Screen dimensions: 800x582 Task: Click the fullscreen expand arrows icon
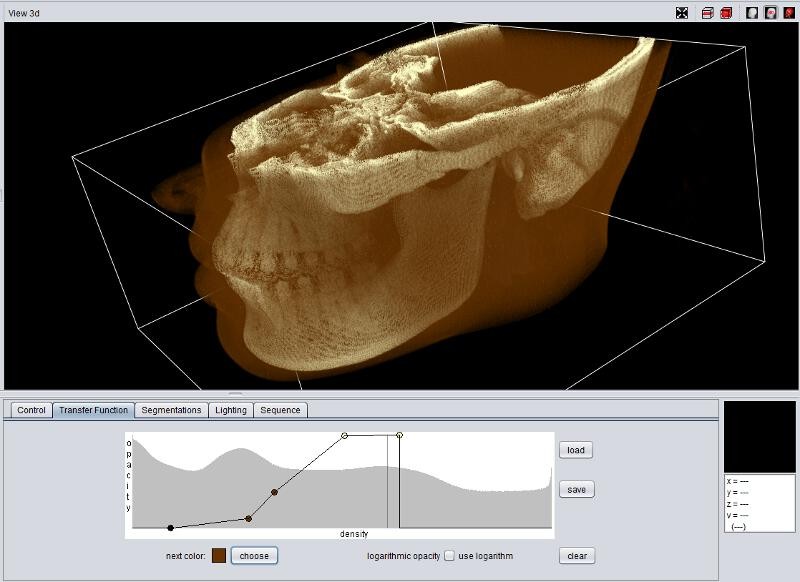[x=682, y=13]
